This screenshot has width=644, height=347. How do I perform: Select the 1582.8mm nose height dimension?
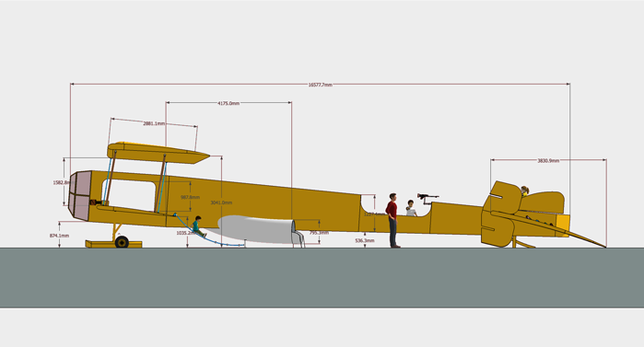(61, 182)
